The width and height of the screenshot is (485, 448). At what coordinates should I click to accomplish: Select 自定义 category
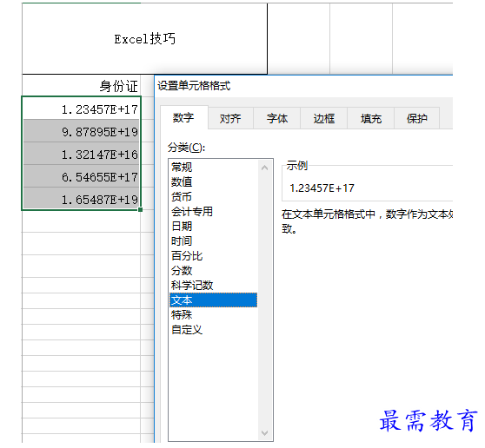tap(214, 330)
